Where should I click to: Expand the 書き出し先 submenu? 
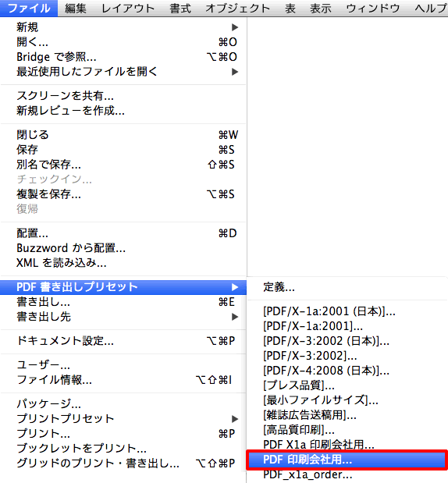pyautogui.click(x=123, y=317)
